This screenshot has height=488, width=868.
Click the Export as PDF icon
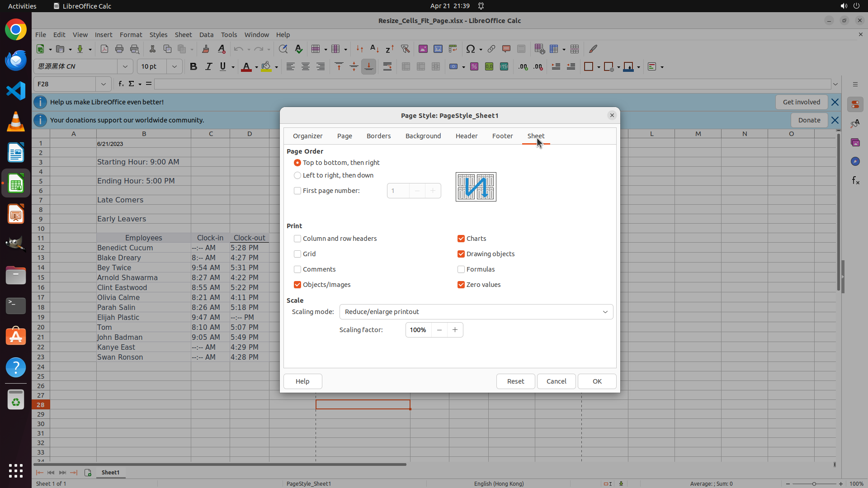tap(104, 49)
